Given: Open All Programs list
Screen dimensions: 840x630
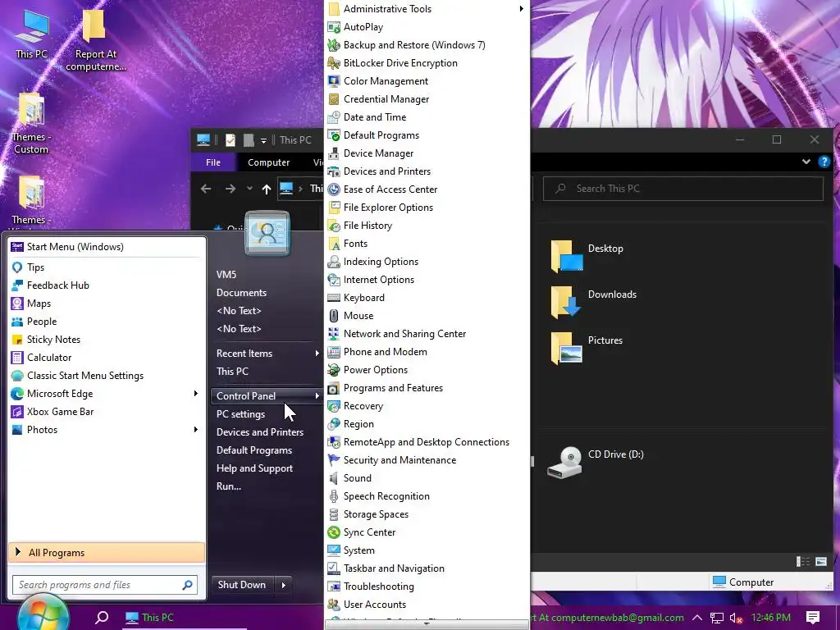Looking at the screenshot, I should pyautogui.click(x=107, y=552).
